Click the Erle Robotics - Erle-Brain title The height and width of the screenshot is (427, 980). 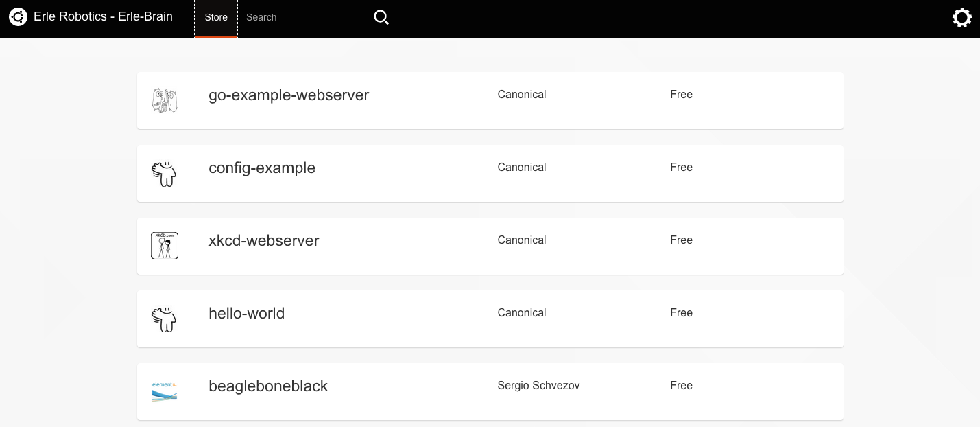[x=103, y=17]
